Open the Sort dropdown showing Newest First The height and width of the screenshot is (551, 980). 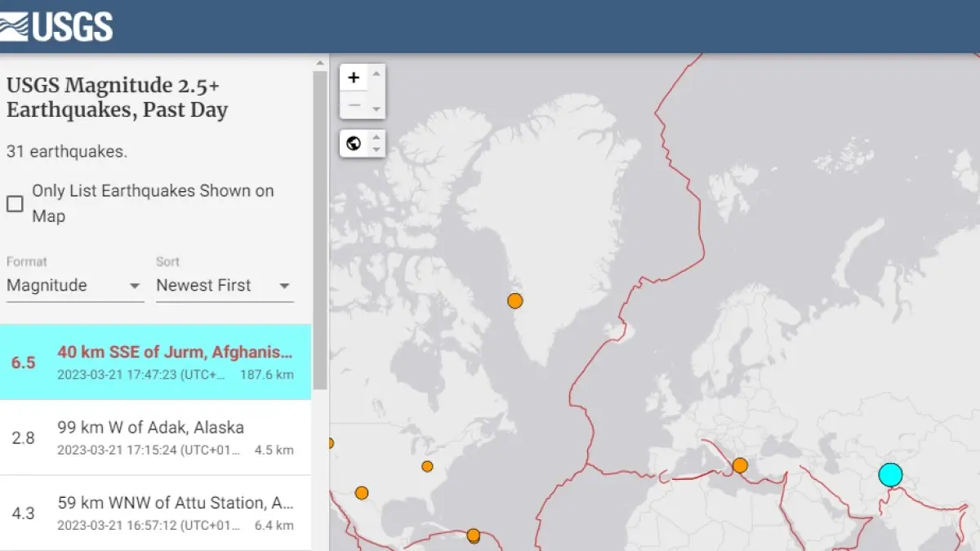[224, 286]
